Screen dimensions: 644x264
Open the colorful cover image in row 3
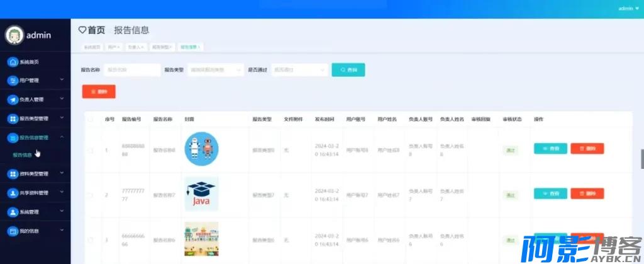click(x=201, y=239)
